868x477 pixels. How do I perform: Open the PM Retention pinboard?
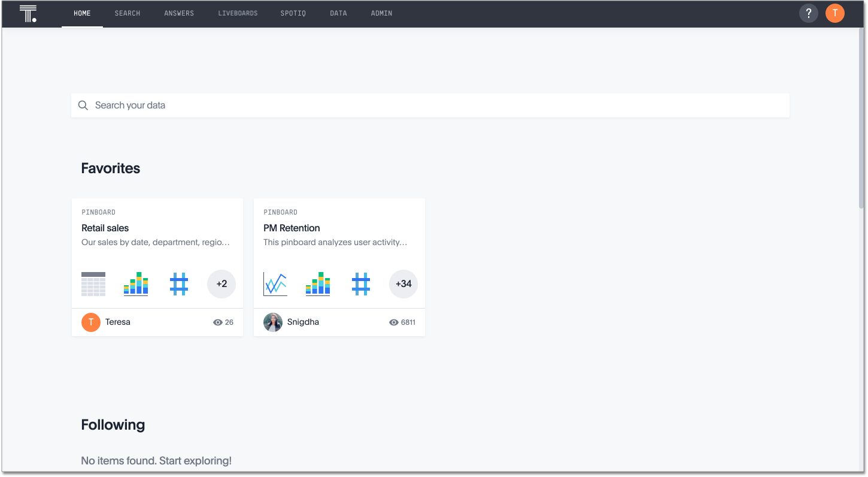[292, 228]
